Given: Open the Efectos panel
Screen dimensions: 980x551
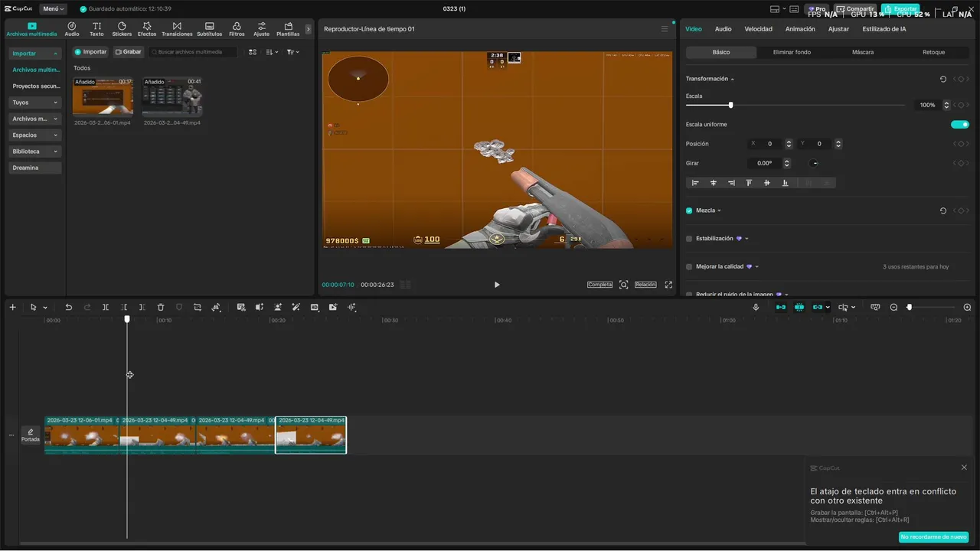Looking at the screenshot, I should [147, 29].
